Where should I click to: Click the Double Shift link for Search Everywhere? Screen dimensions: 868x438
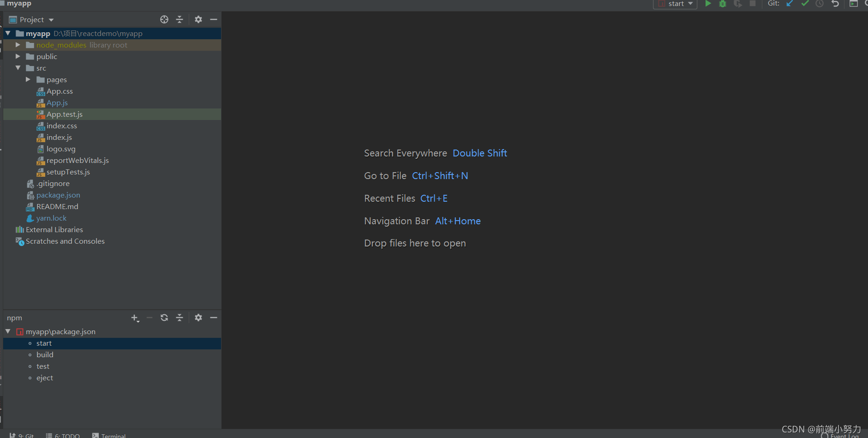(x=479, y=153)
